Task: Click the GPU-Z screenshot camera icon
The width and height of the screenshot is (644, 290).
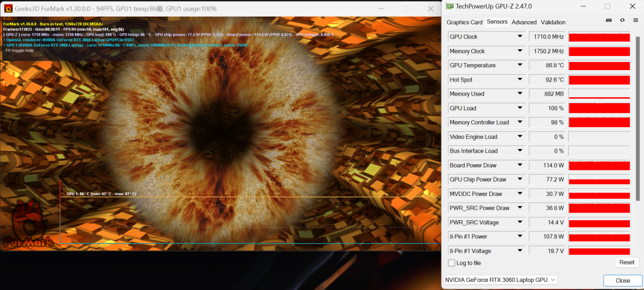Action: pyautogui.click(x=609, y=20)
